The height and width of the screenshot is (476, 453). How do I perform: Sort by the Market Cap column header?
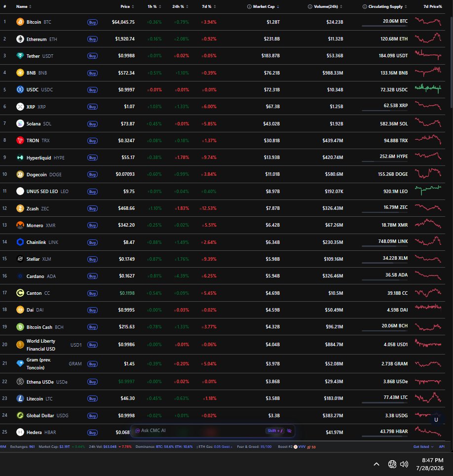point(266,6)
